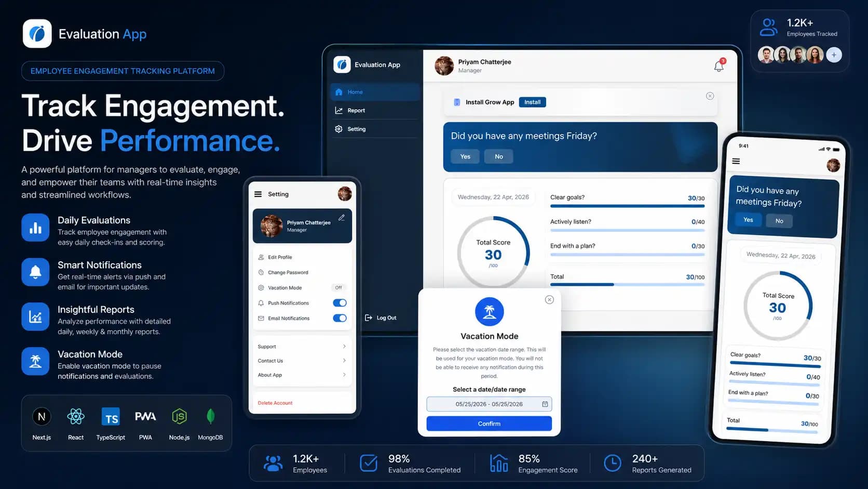Image resolution: width=868 pixels, height=489 pixels.
Task: Toggle Push Notifications switch
Action: tap(340, 303)
